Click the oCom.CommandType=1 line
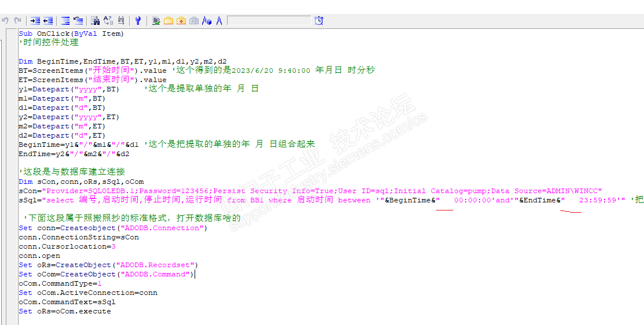The image size is (644, 325). coord(60,283)
